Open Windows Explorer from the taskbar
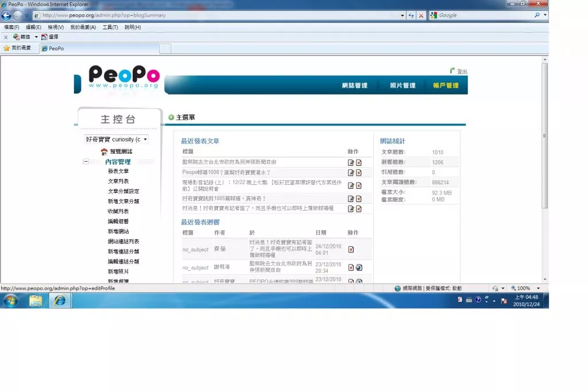Image resolution: width=588 pixels, height=392 pixels. tap(36, 301)
